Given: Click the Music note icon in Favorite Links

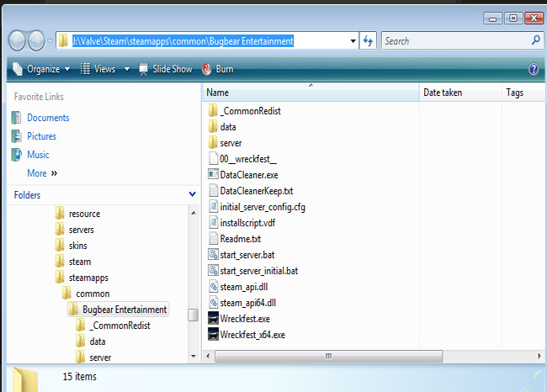Looking at the screenshot, I should click(16, 155).
